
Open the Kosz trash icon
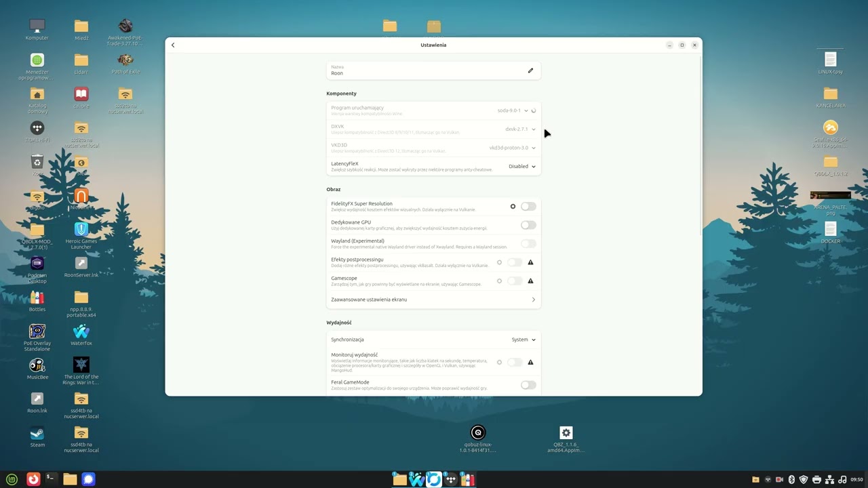coord(37,165)
